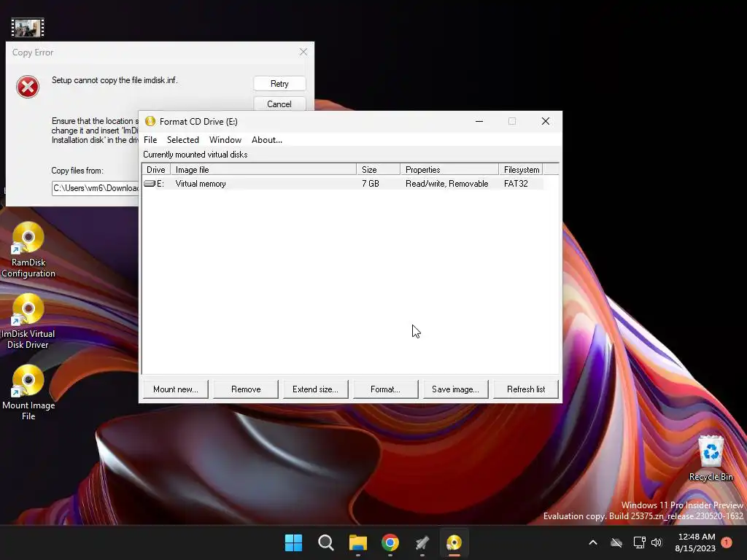This screenshot has width=747, height=560.
Task: Open the ImDisk Virtual Disk Driver shortcut
Action: 28,321
